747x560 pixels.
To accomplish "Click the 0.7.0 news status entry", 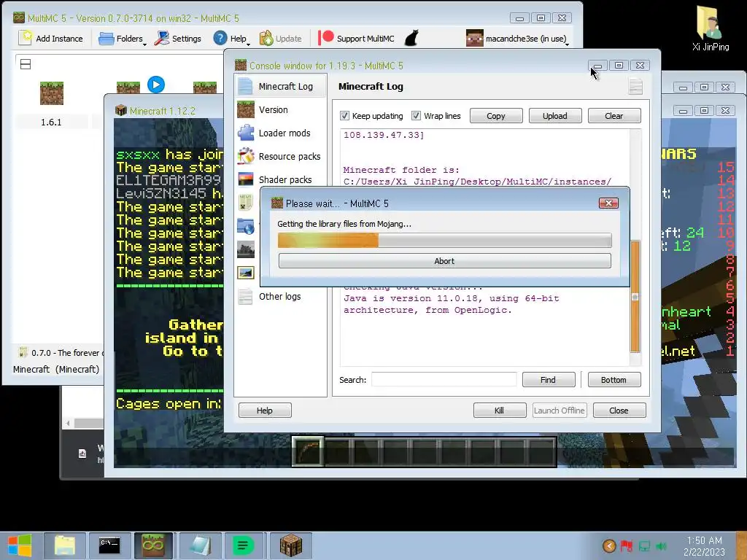I will click(x=61, y=353).
